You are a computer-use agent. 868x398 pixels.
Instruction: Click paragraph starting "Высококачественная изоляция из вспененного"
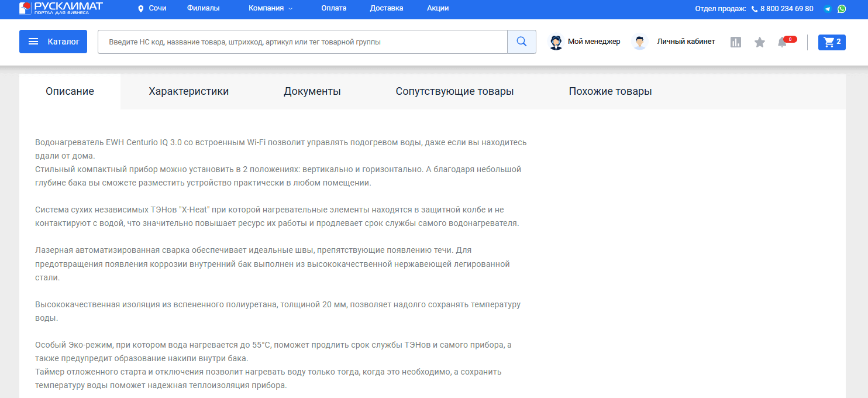click(x=278, y=311)
